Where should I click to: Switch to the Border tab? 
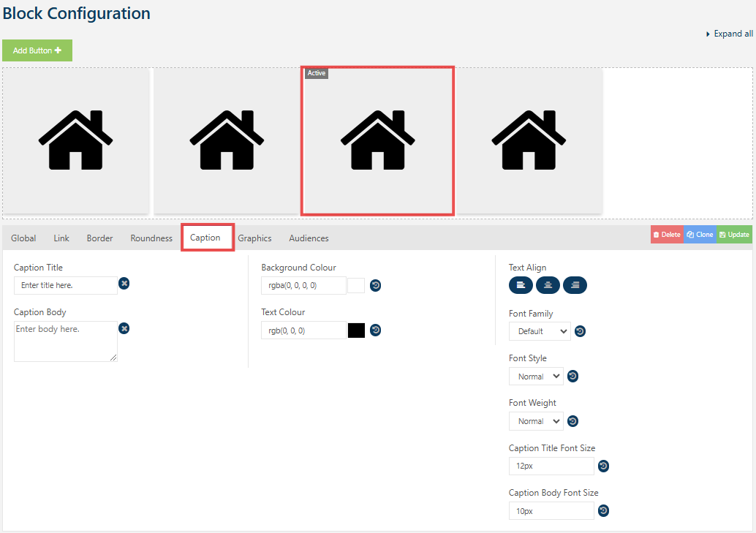[x=99, y=238]
